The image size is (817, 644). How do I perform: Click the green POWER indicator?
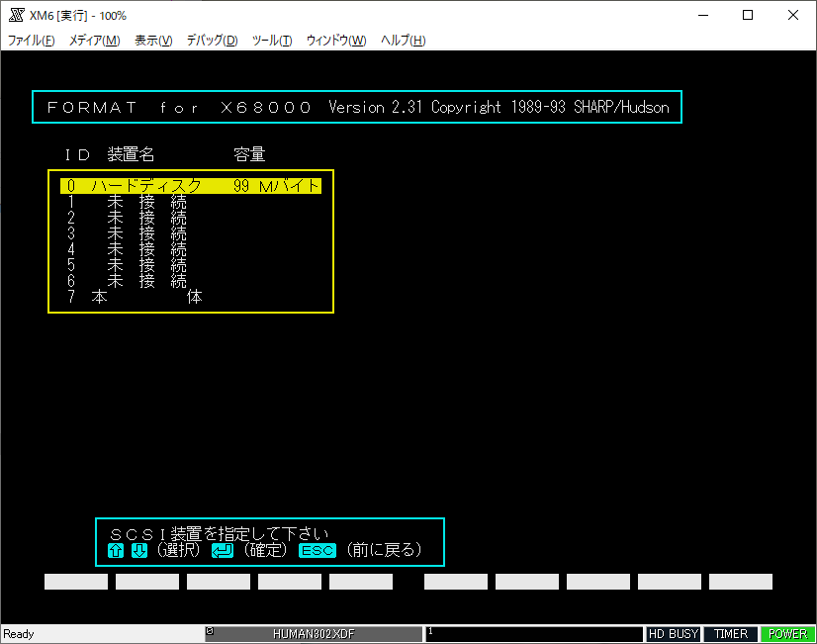787,634
